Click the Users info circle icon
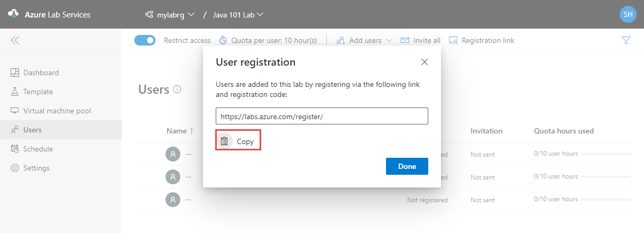 177,89
